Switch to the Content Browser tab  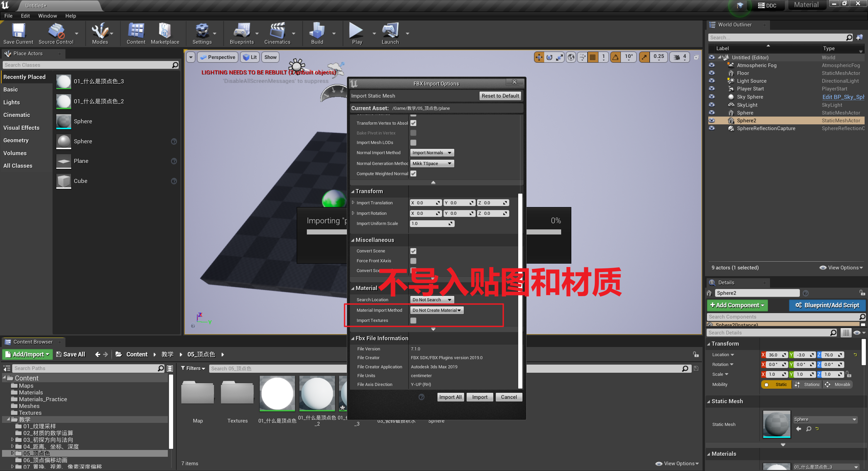pos(33,342)
